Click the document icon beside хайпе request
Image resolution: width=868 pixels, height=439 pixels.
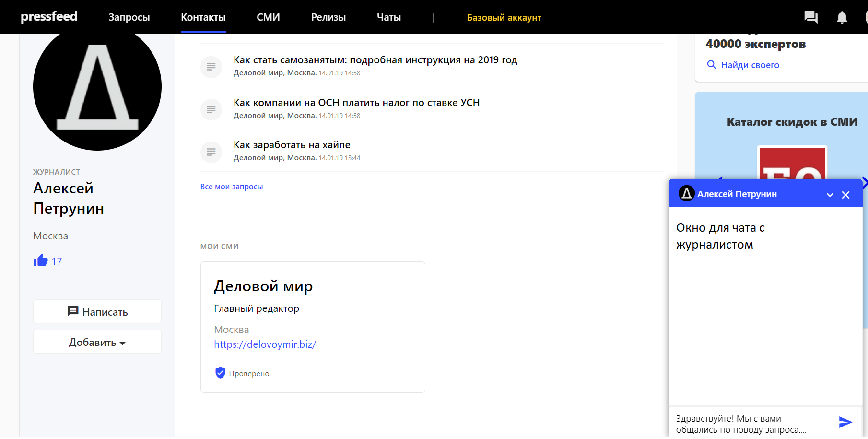pyautogui.click(x=211, y=152)
